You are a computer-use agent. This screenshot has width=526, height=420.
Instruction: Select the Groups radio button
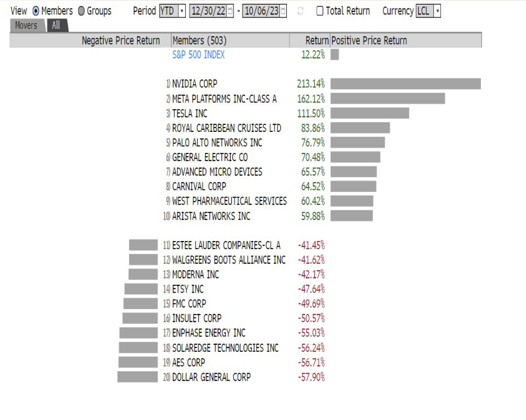[81, 11]
